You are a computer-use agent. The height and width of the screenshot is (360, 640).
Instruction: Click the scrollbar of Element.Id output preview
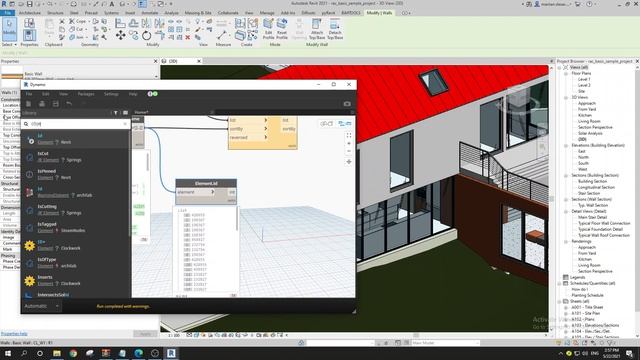[x=237, y=218]
